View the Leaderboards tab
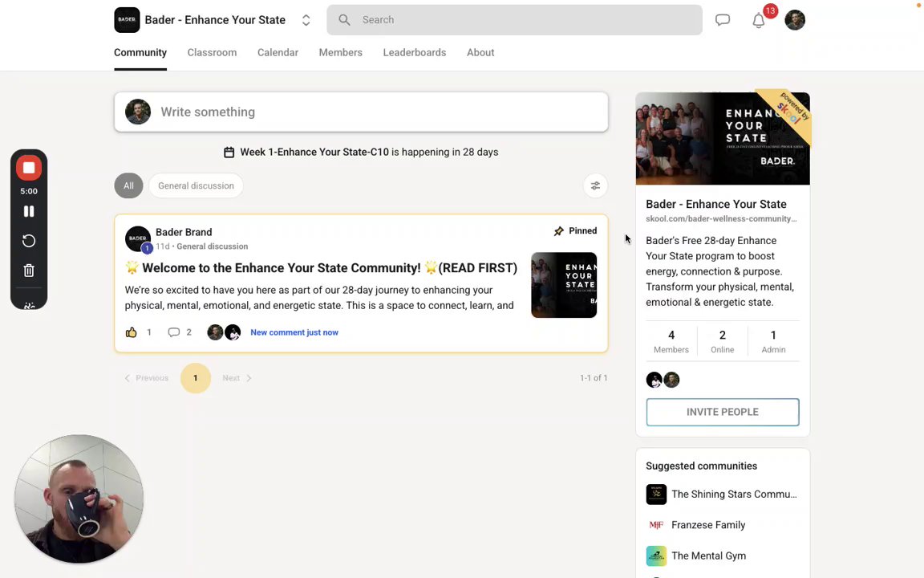 click(x=414, y=52)
